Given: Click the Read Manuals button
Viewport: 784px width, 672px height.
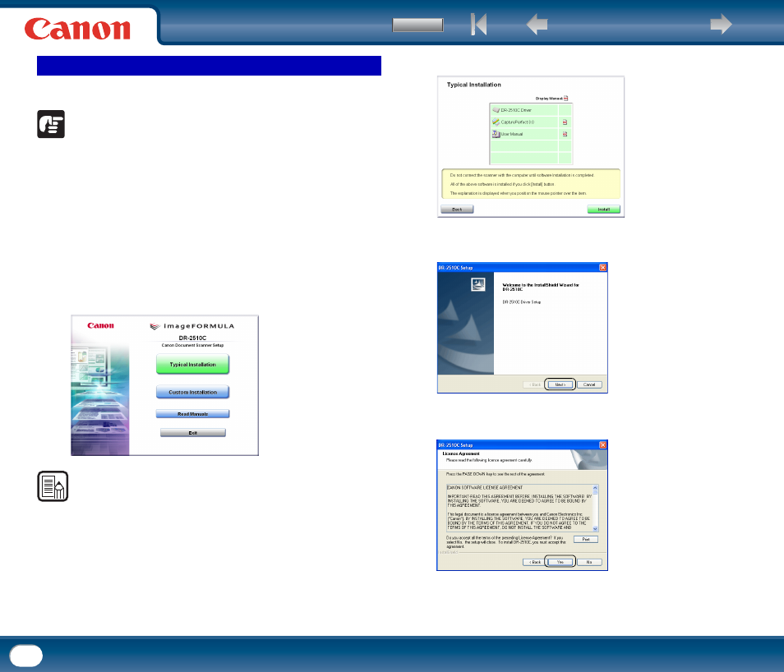Looking at the screenshot, I should pos(192,414).
